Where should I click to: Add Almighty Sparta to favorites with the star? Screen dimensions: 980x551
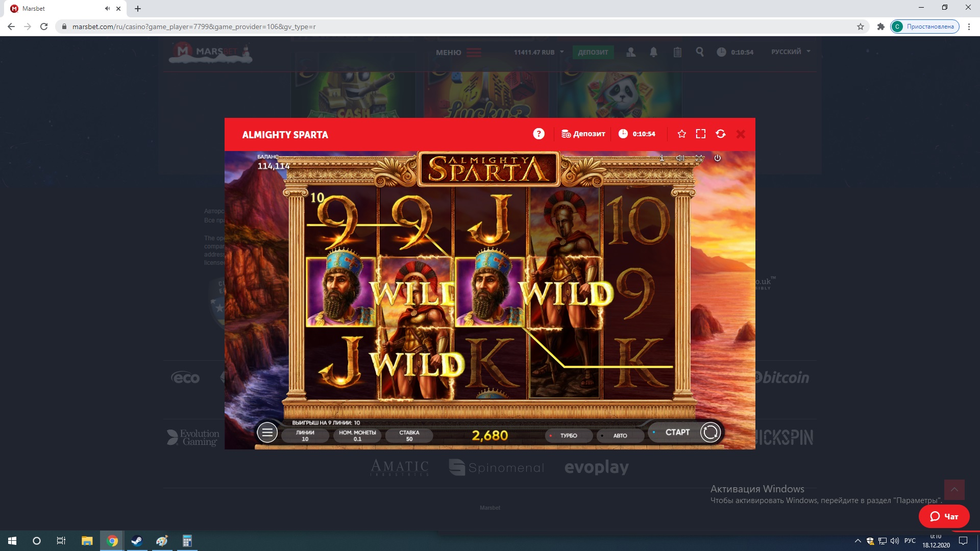(x=681, y=134)
